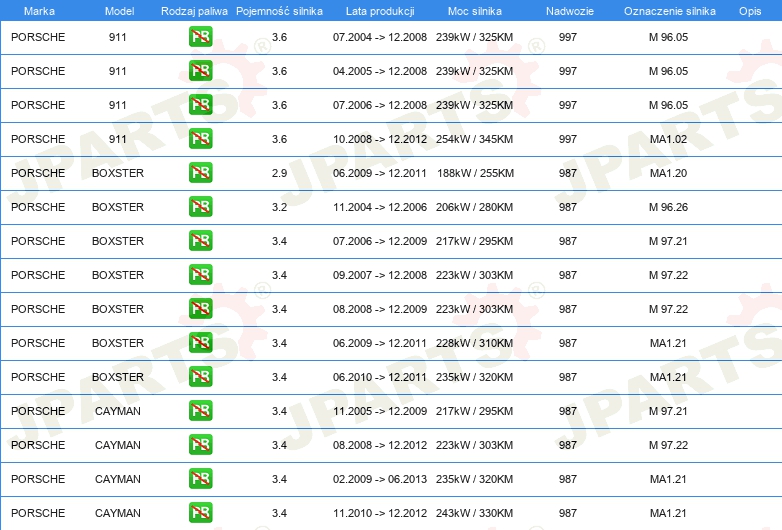Click fuel icon in Cayman 02.2009 row
This screenshot has height=530, width=782.
pyautogui.click(x=200, y=479)
